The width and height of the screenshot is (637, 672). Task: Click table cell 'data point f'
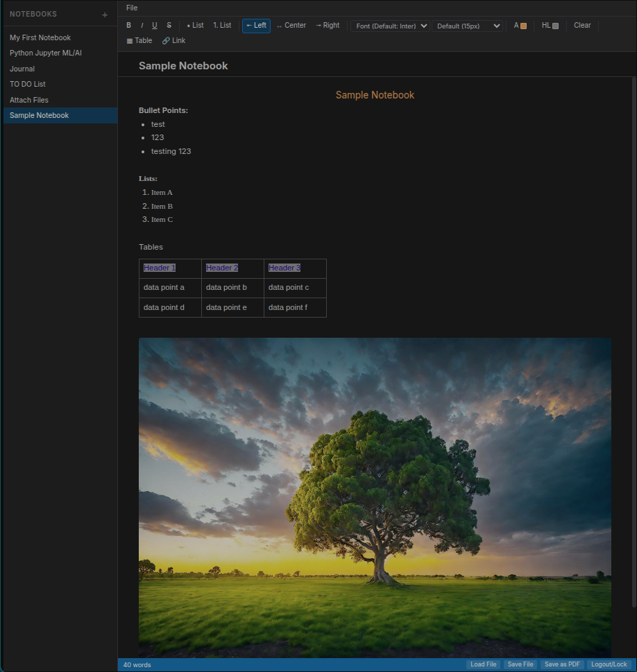tap(295, 308)
